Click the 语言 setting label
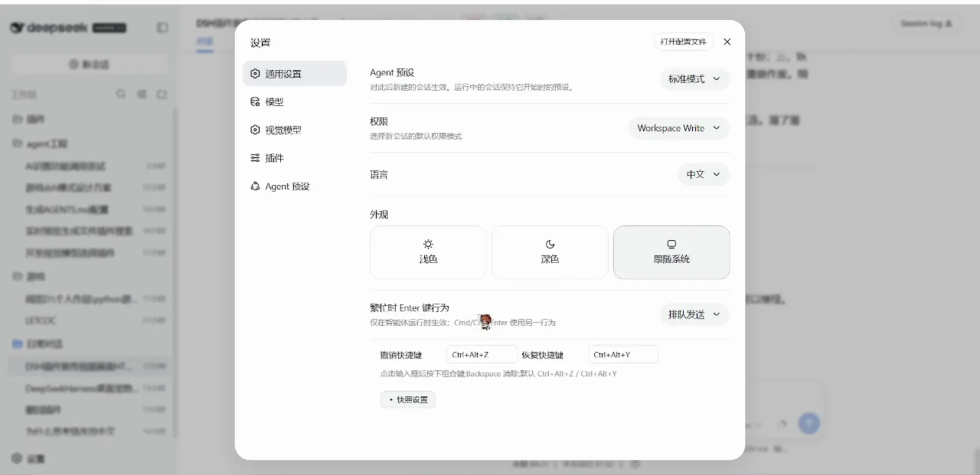The image size is (980, 475). 379,174
